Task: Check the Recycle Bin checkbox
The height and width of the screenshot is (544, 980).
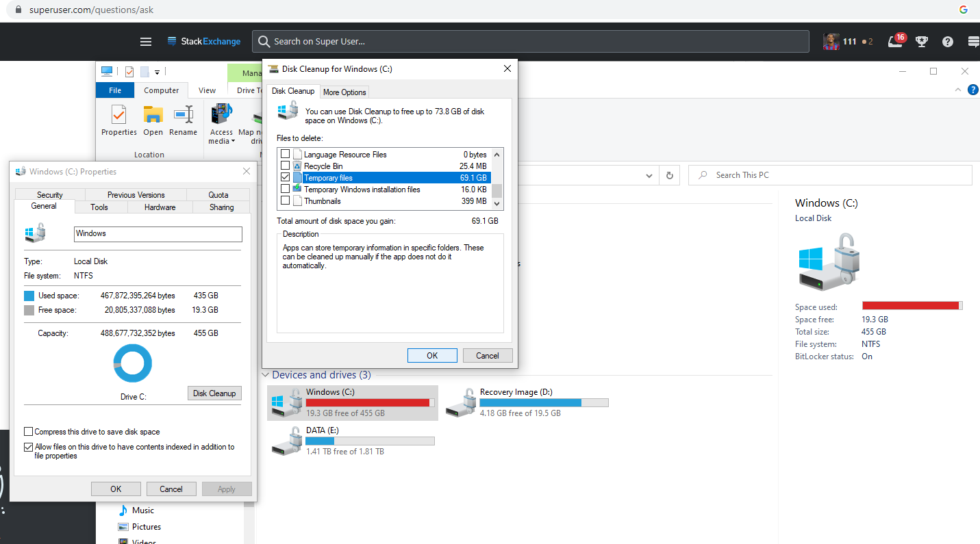Action: (285, 166)
